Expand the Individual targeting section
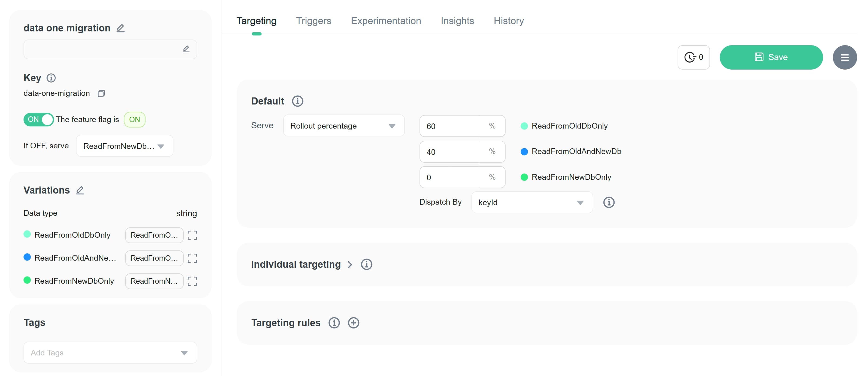This screenshot has height=376, width=868. pyautogui.click(x=350, y=264)
